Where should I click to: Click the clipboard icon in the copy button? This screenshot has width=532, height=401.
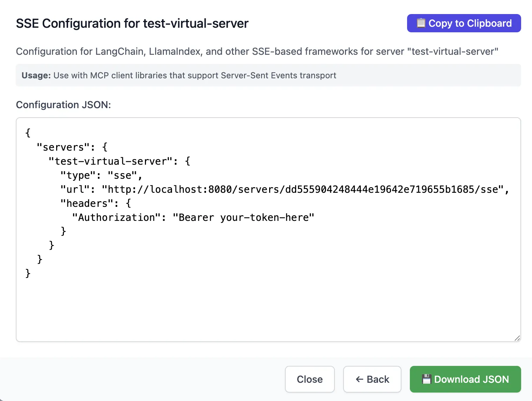coord(421,23)
